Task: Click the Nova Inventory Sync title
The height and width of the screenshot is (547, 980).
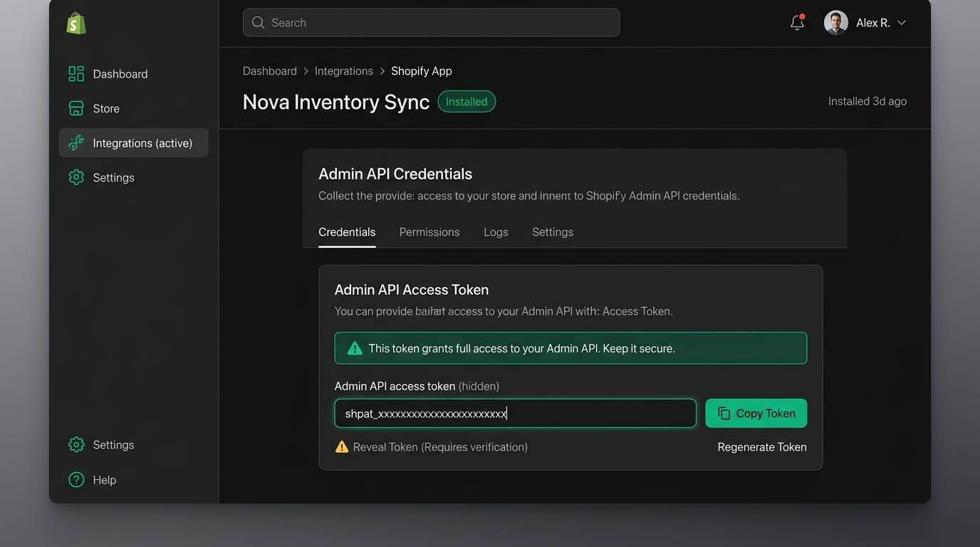Action: tap(336, 102)
